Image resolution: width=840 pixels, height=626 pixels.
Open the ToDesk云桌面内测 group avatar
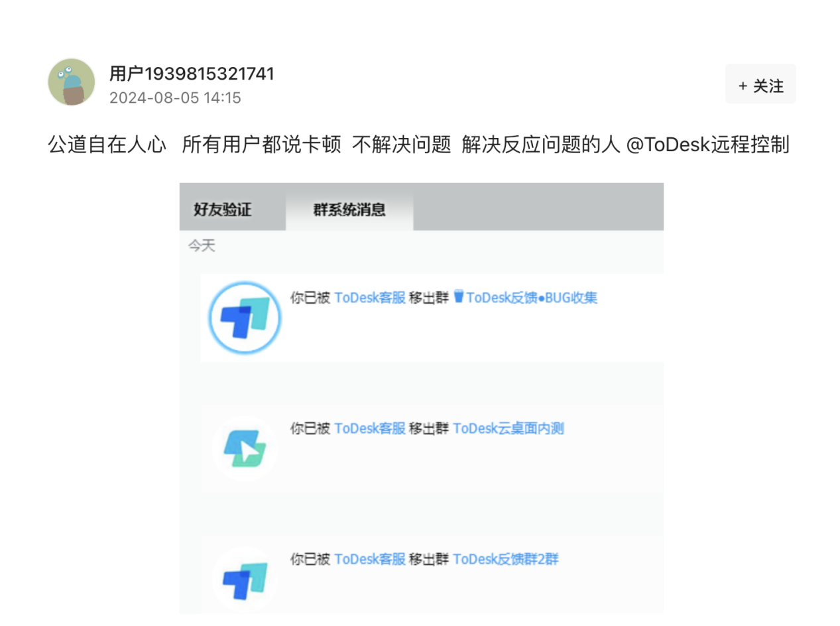(245, 448)
